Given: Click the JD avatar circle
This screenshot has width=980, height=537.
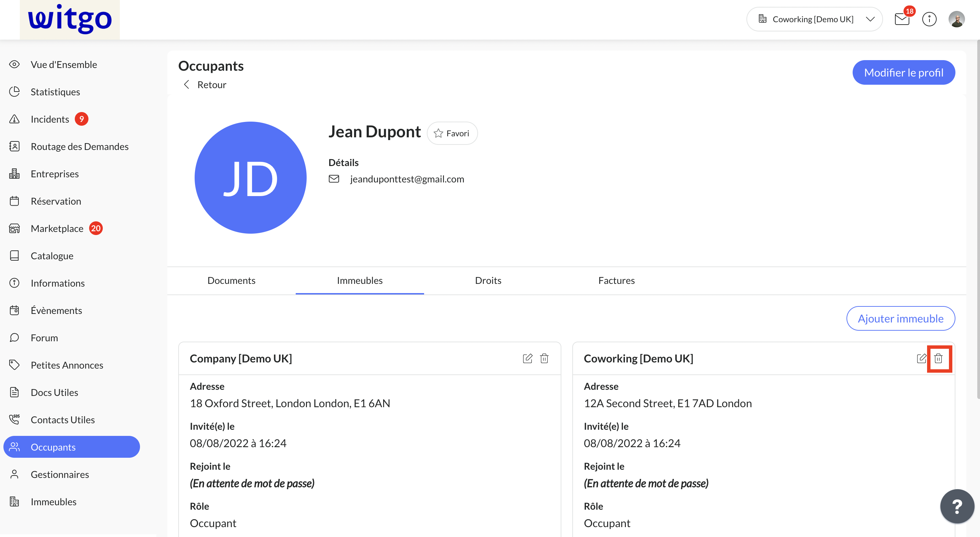Looking at the screenshot, I should pyautogui.click(x=250, y=177).
